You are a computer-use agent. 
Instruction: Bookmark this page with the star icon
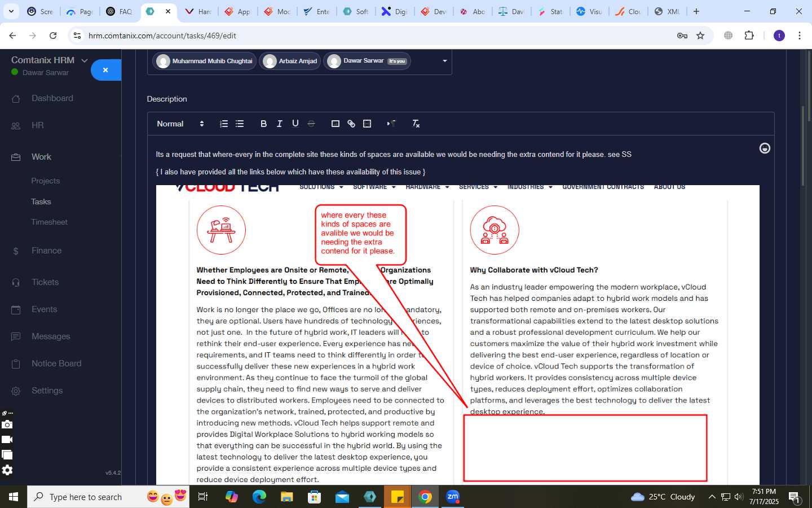pyautogui.click(x=700, y=36)
